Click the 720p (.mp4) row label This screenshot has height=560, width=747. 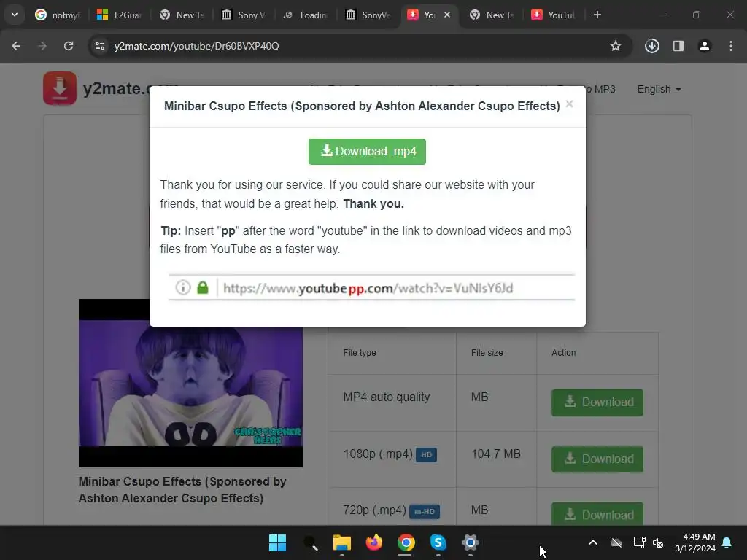point(374,510)
